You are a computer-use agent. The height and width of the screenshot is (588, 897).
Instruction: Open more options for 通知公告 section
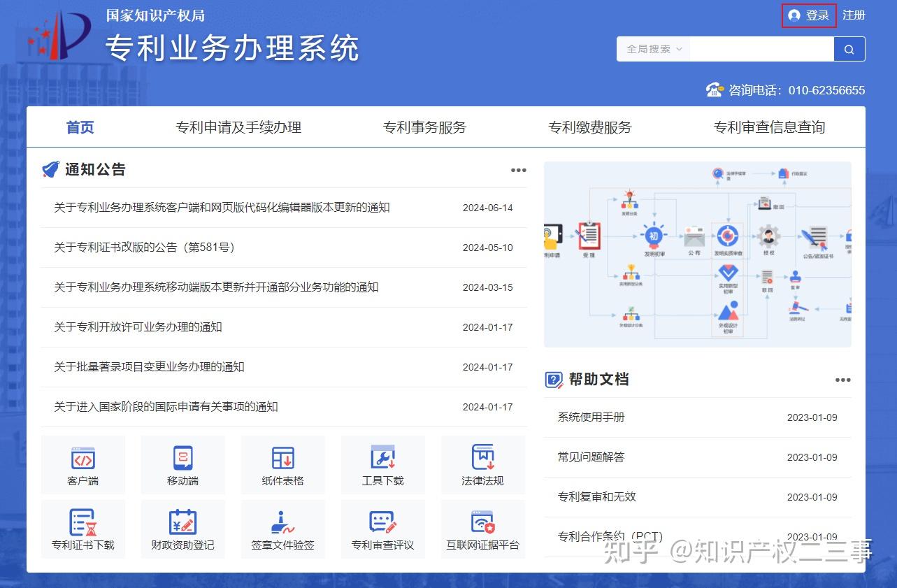[x=518, y=170]
